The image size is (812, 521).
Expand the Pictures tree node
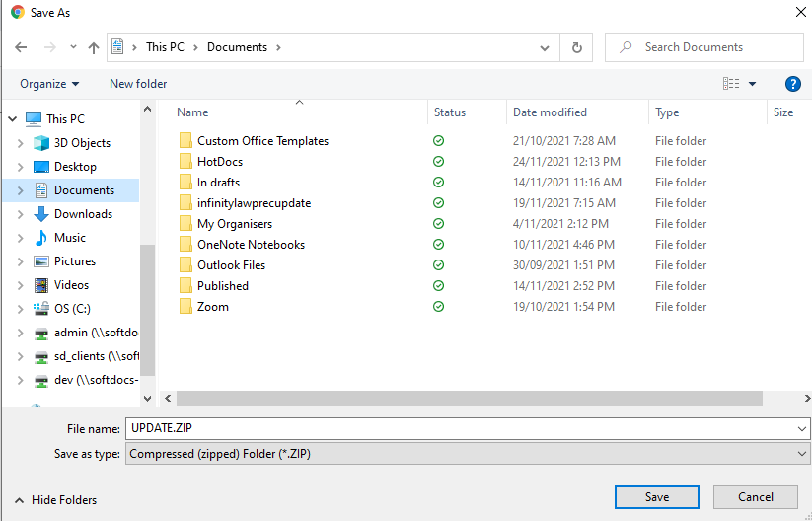[20, 261]
